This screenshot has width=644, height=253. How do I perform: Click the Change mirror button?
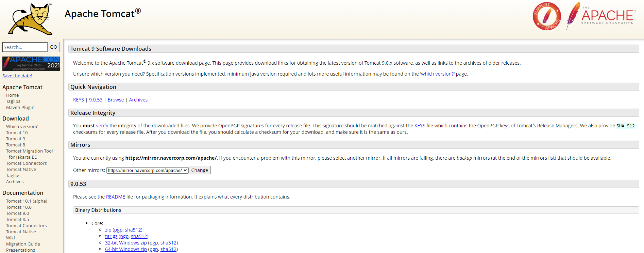tap(200, 170)
